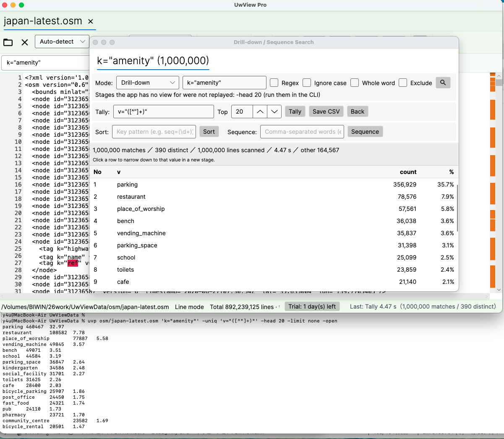Decrease Top count with the down arrow
504x439 pixels.
point(274,112)
